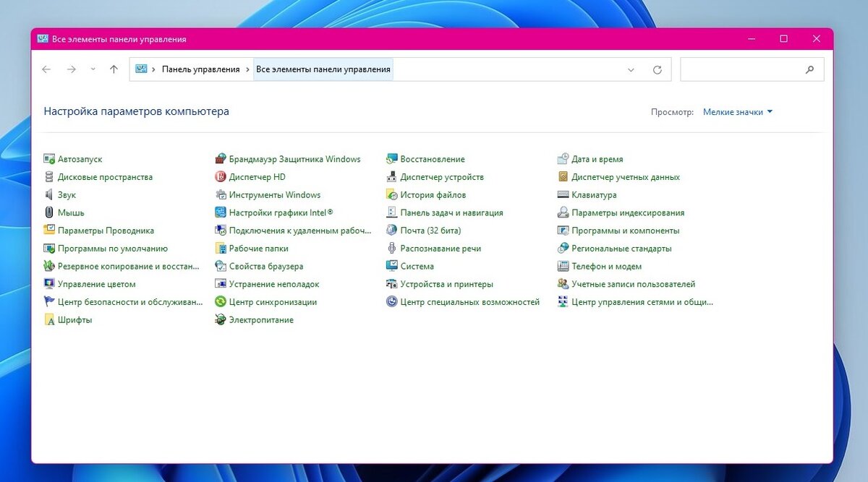The width and height of the screenshot is (868, 482).
Task: Open the Клавиатура keyboard icon
Action: click(563, 195)
